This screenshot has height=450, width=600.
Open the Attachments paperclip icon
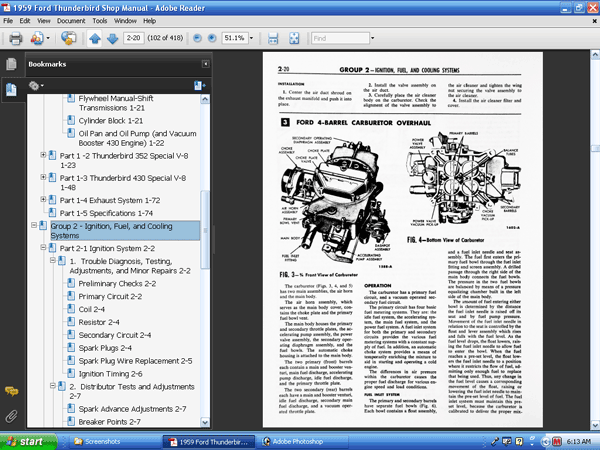pyautogui.click(x=11, y=416)
